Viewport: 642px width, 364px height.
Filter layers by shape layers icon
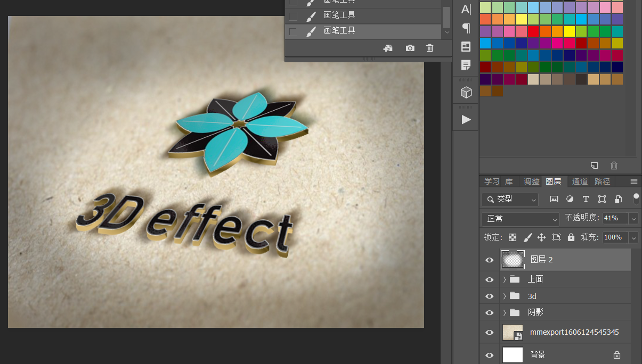pyautogui.click(x=602, y=199)
